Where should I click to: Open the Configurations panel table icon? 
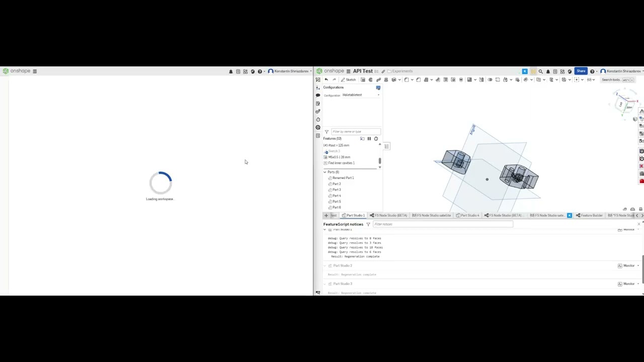pos(378,87)
